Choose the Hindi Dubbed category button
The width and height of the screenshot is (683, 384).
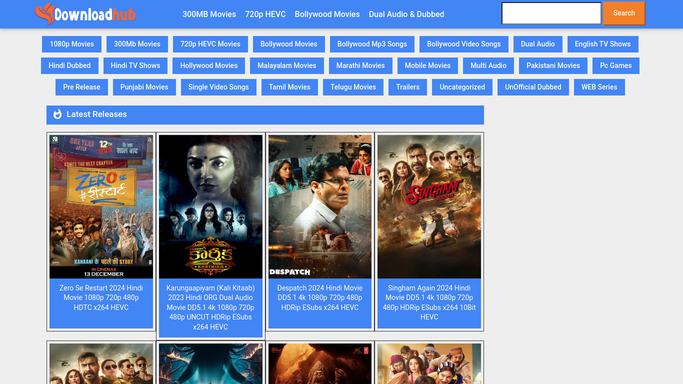(70, 66)
